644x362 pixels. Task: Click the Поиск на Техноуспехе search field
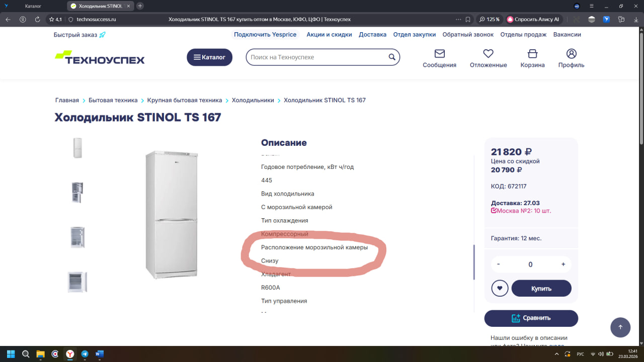(317, 57)
